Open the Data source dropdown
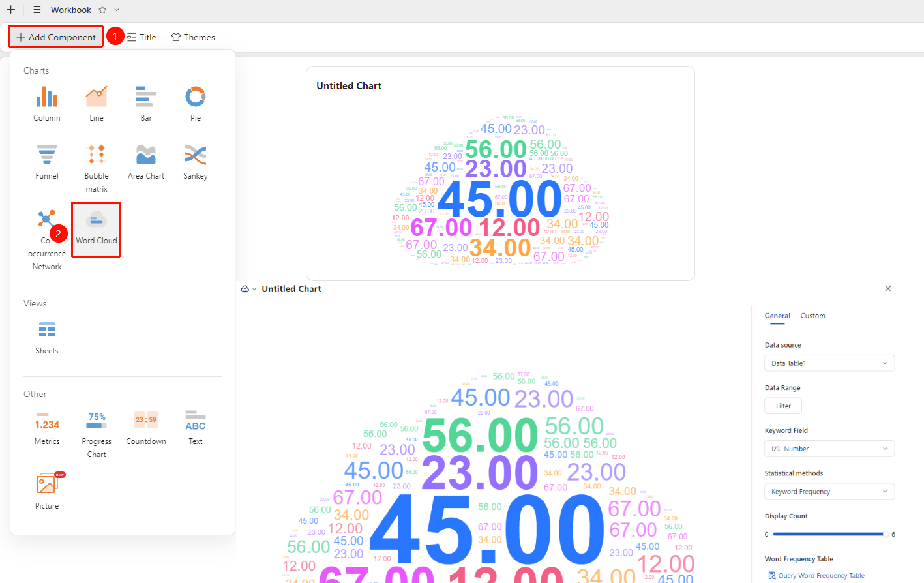The height and width of the screenshot is (583, 924). point(829,363)
